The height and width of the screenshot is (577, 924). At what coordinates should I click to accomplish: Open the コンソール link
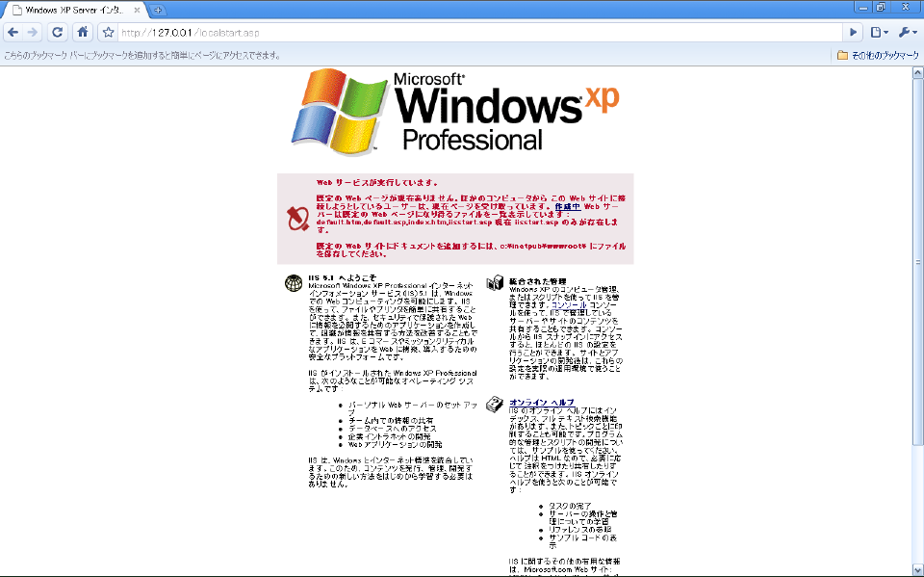point(568,305)
